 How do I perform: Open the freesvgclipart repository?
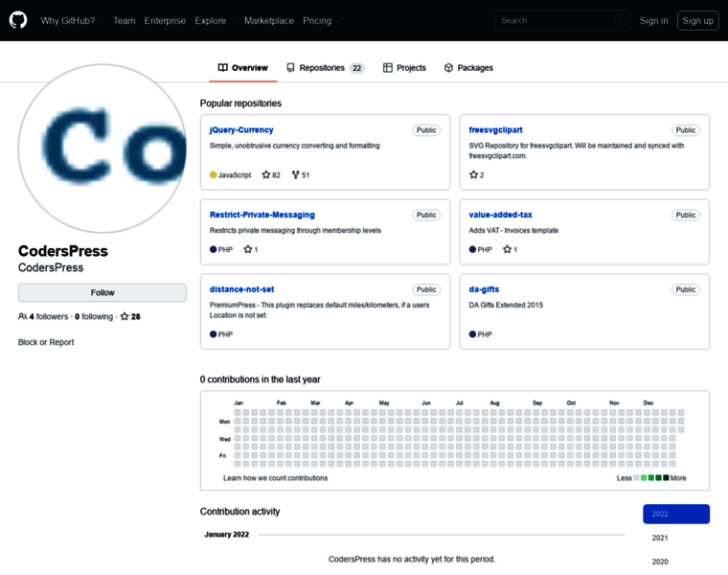(x=495, y=130)
